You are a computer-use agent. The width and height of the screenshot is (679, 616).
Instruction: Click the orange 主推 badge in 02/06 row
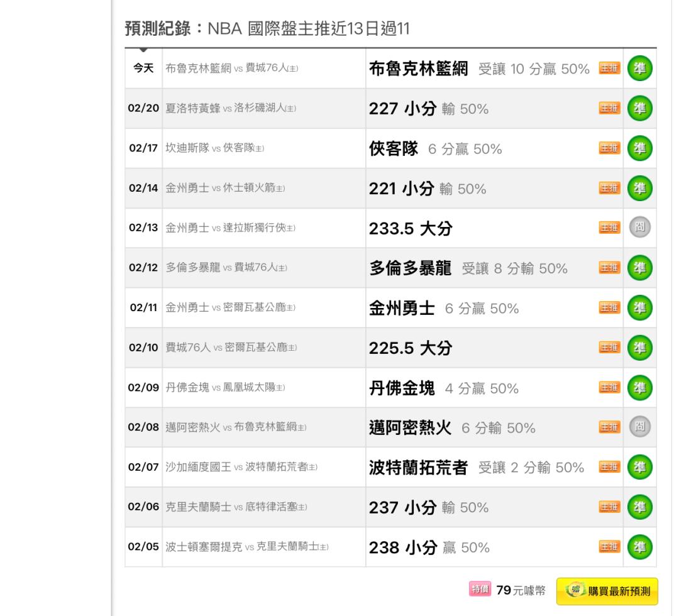pyautogui.click(x=610, y=507)
